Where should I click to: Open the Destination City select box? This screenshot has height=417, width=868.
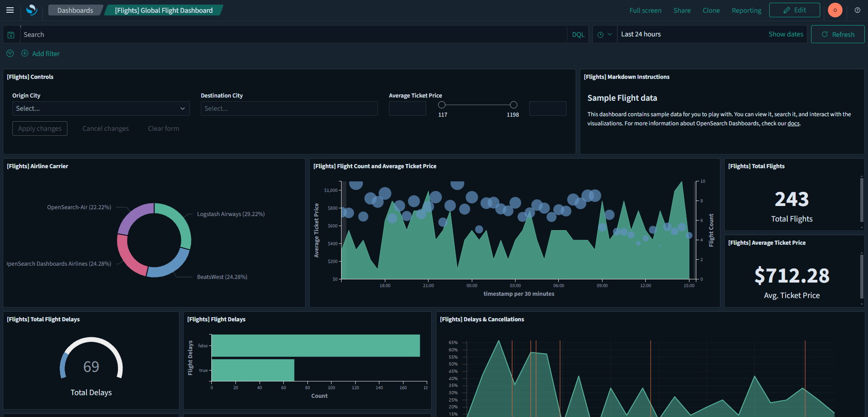tap(289, 108)
